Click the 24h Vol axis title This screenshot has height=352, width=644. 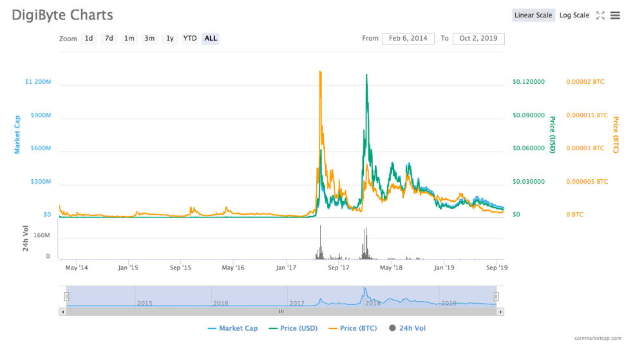(26, 238)
